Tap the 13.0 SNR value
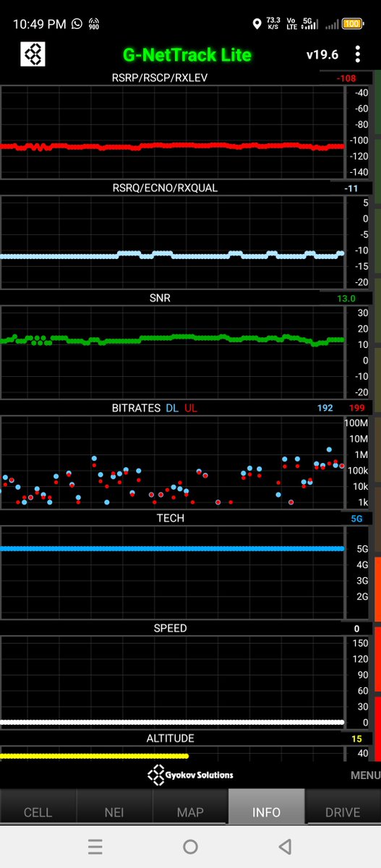This screenshot has height=868, width=381. point(346,299)
